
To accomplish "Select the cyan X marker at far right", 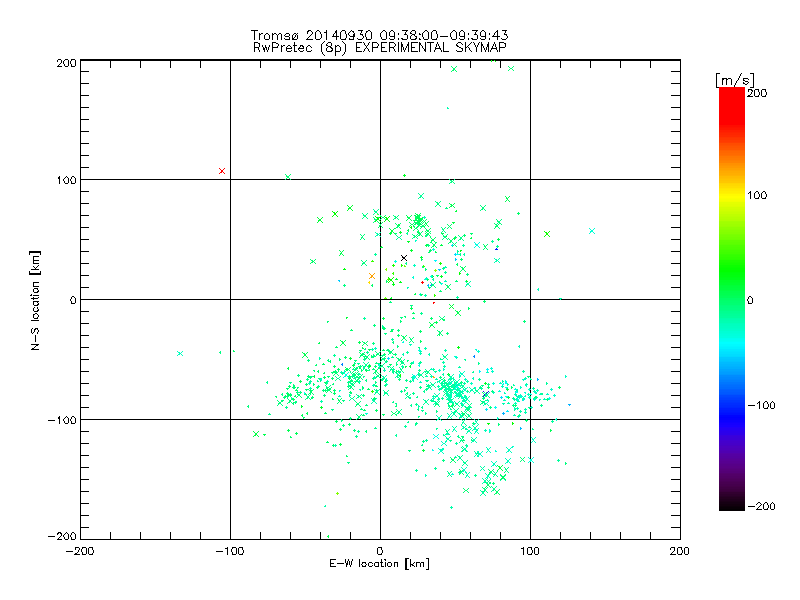I will click(592, 231).
